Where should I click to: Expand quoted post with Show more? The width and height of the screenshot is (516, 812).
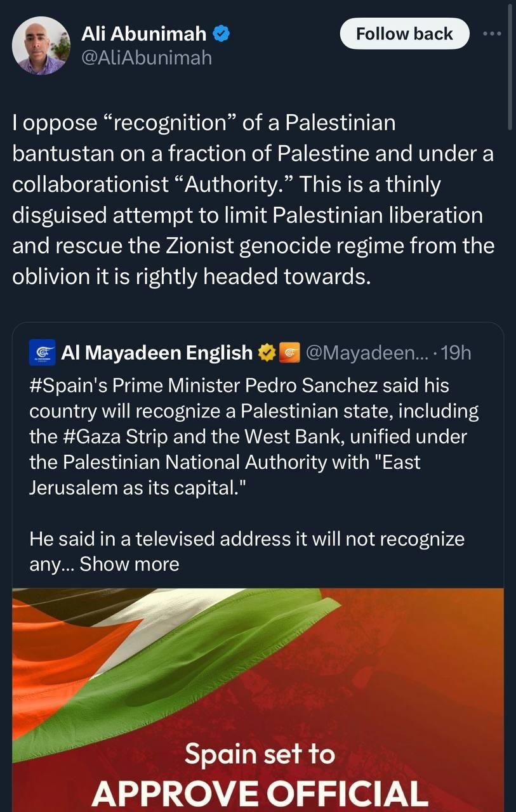tap(129, 563)
